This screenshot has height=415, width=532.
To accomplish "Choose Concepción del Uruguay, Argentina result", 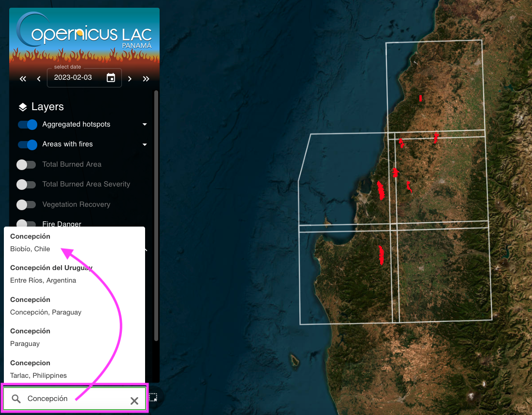I will pos(51,274).
